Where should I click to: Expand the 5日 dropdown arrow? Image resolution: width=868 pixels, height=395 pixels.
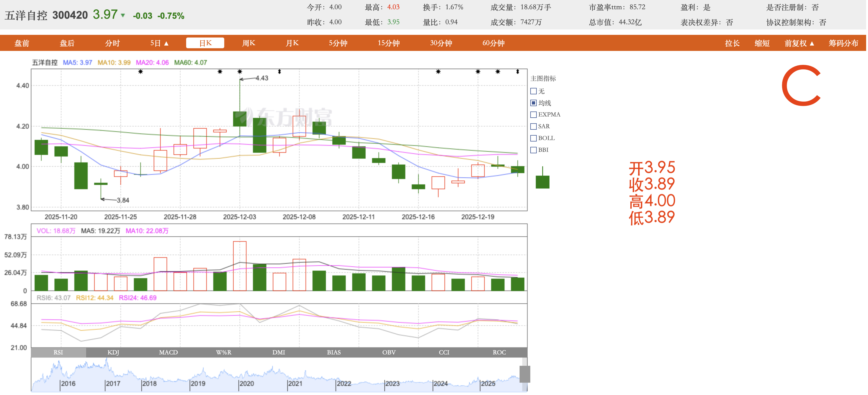point(166,43)
